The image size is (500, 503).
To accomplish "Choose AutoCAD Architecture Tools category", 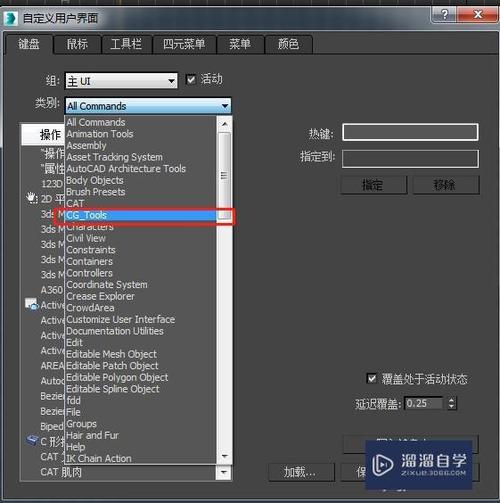I will [x=126, y=169].
